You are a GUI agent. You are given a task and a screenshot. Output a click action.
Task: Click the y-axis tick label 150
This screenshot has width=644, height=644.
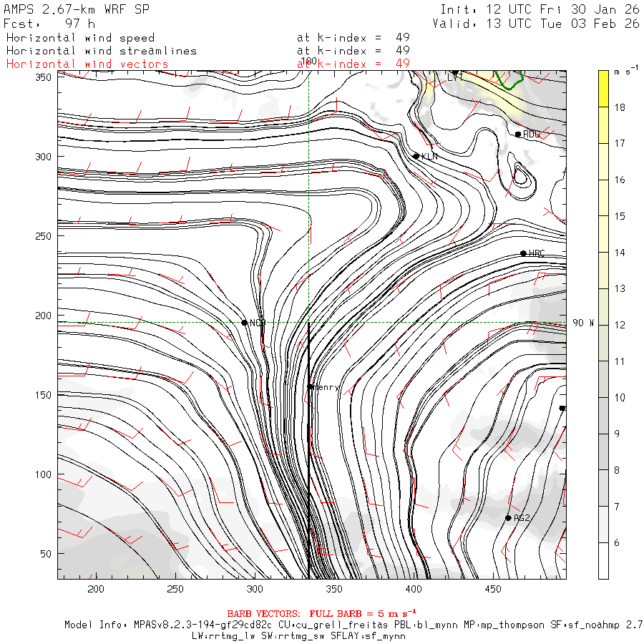[x=43, y=395]
